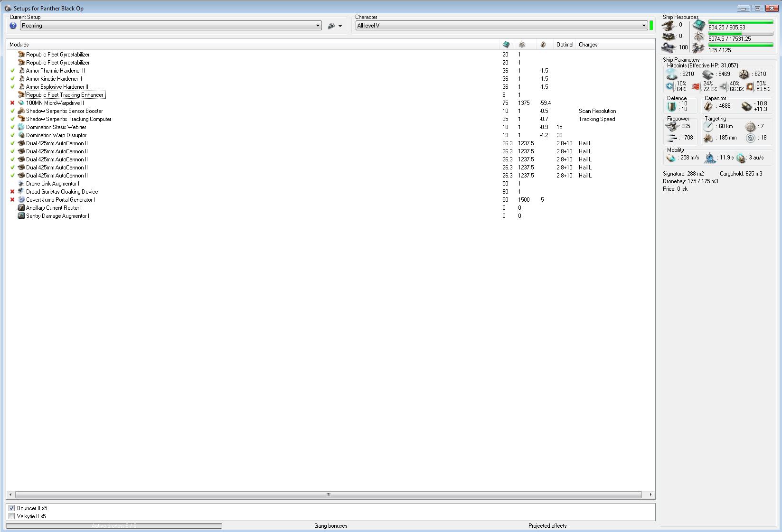Click the turret DPS icon showing 865

coord(672,127)
